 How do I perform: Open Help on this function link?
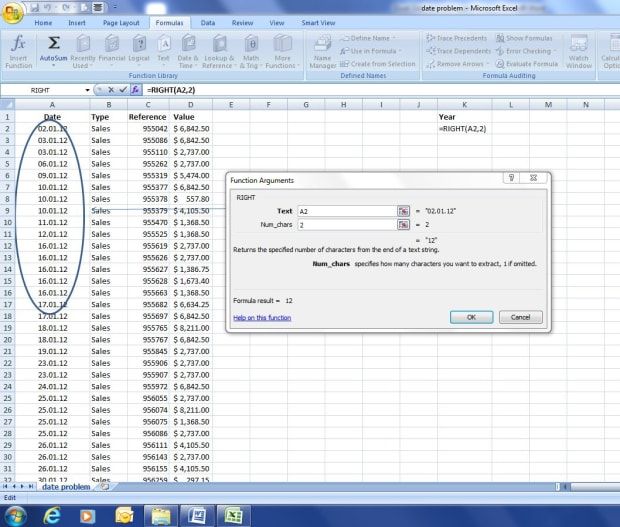(262, 317)
